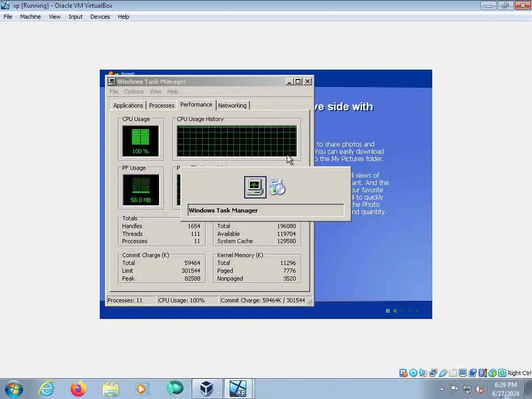Open VirtualBox View menu

(x=55, y=17)
